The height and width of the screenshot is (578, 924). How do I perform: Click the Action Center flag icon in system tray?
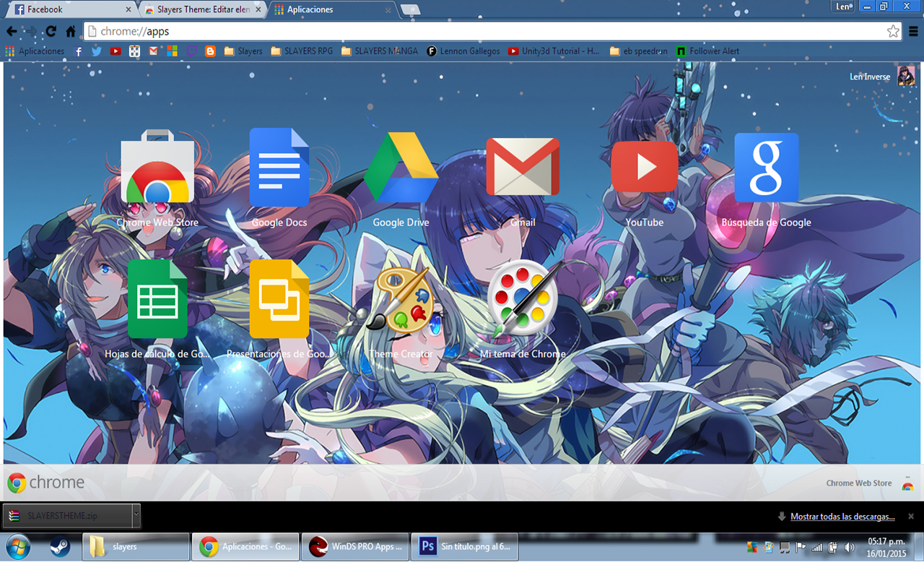click(x=800, y=548)
